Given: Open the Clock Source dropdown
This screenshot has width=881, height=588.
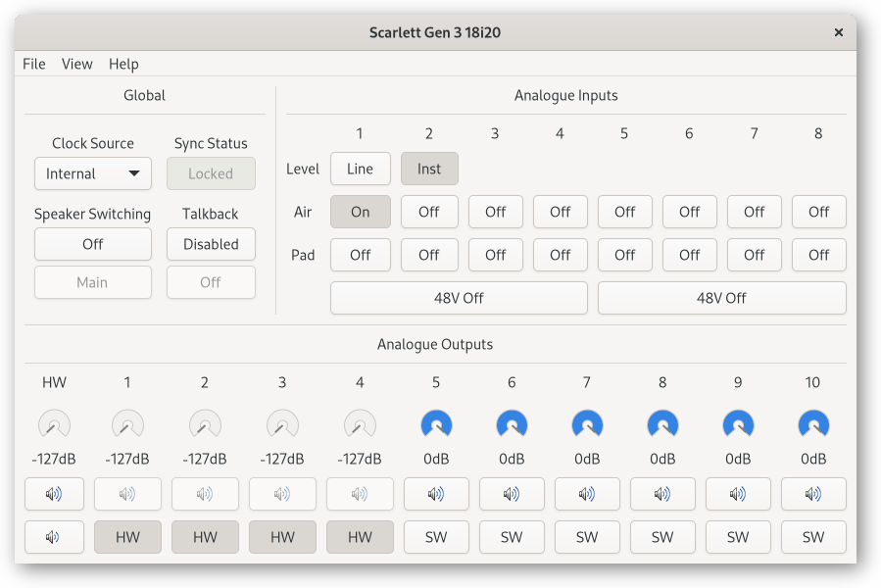Looking at the screenshot, I should (x=93, y=173).
